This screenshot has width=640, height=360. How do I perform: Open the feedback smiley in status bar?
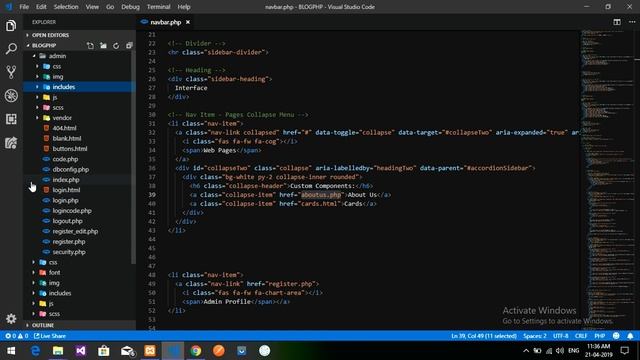click(616, 336)
